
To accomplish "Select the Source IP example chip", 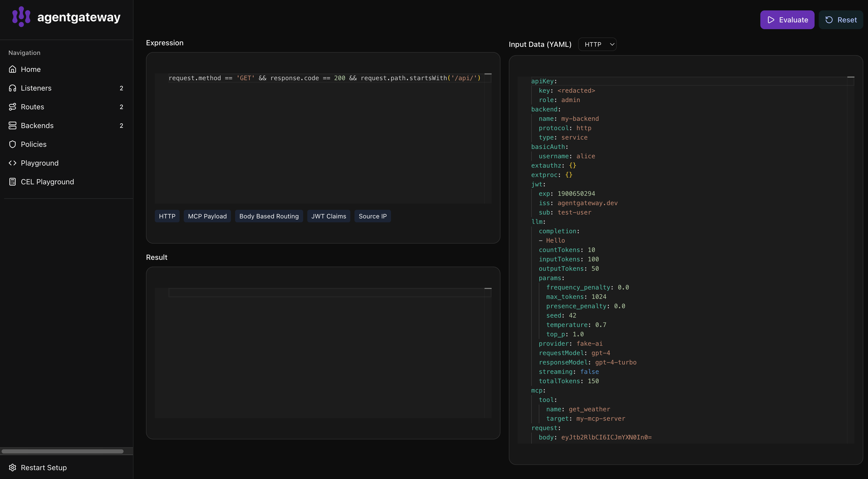I will [372, 216].
